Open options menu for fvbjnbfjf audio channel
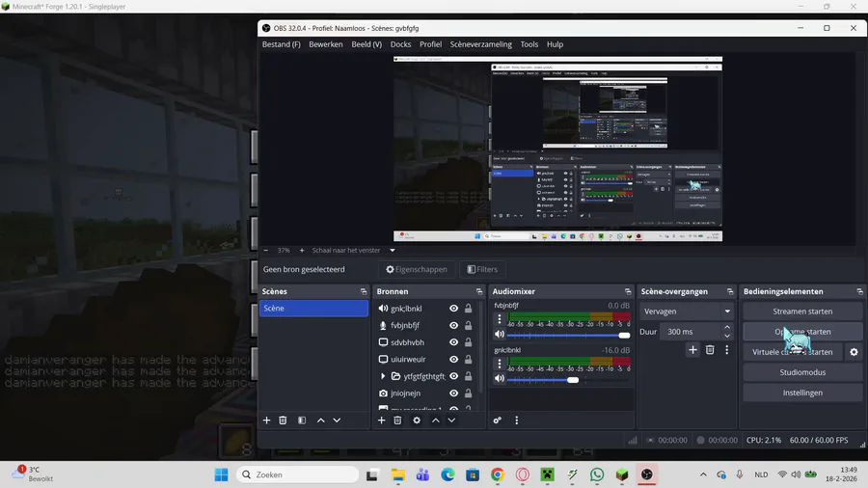This screenshot has height=488, width=868. [500, 318]
